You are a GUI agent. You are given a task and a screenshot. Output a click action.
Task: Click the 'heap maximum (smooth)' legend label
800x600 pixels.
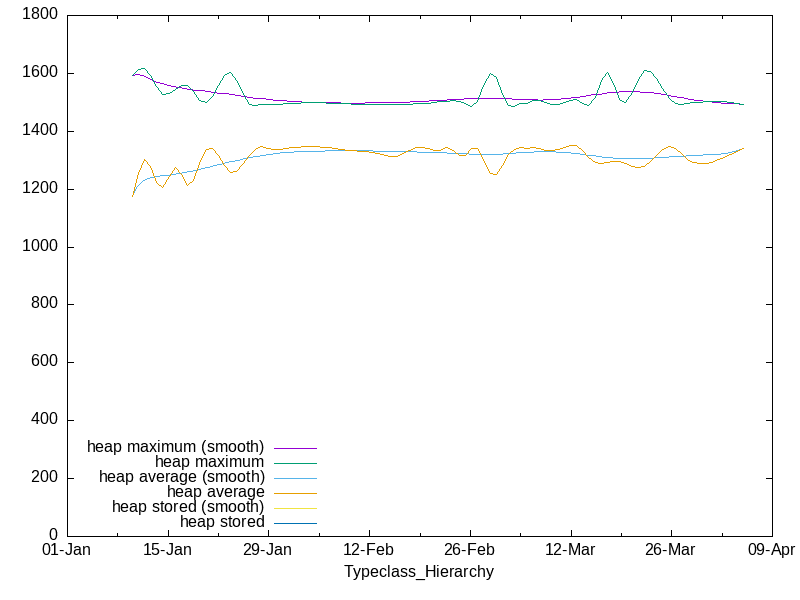(x=175, y=446)
